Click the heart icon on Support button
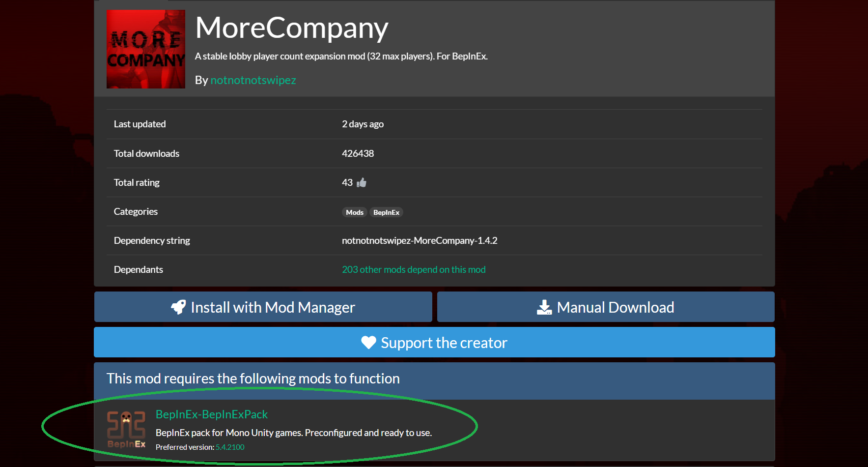The height and width of the screenshot is (467, 868). click(368, 342)
